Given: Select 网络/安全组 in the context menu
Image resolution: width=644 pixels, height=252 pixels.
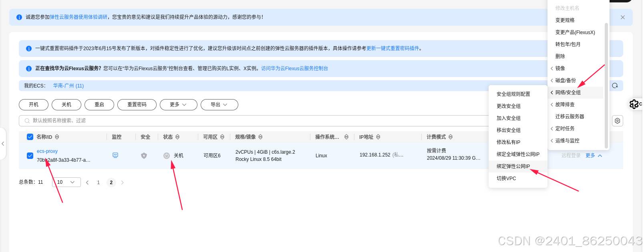Looking at the screenshot, I should [x=575, y=93].
